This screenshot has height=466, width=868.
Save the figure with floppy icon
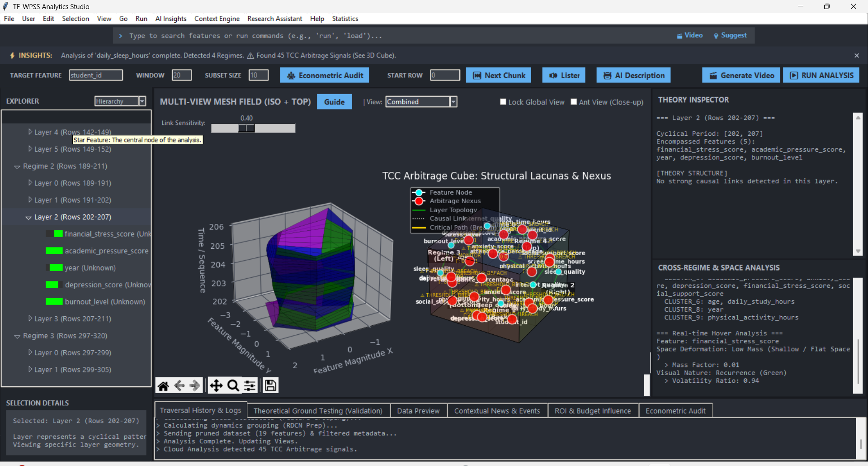pos(270,385)
